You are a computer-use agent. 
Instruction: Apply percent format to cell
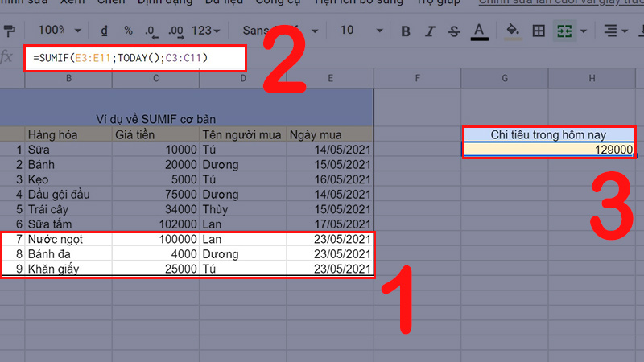(x=128, y=31)
